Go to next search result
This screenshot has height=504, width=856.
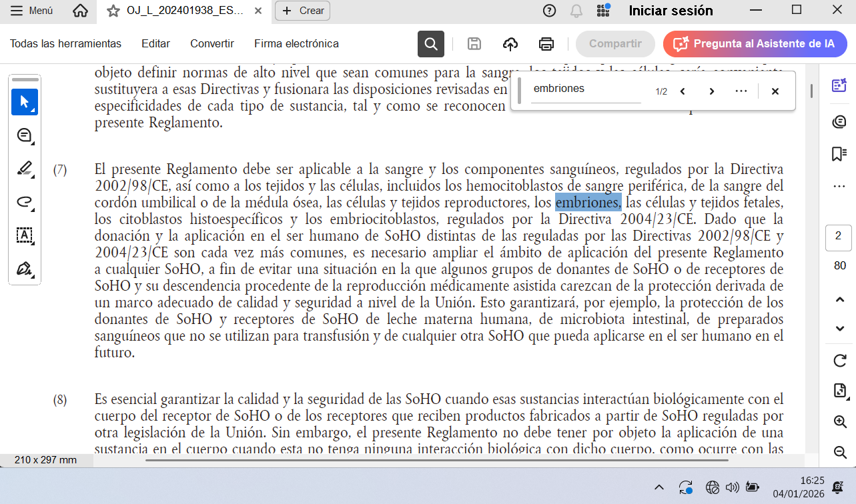[711, 91]
